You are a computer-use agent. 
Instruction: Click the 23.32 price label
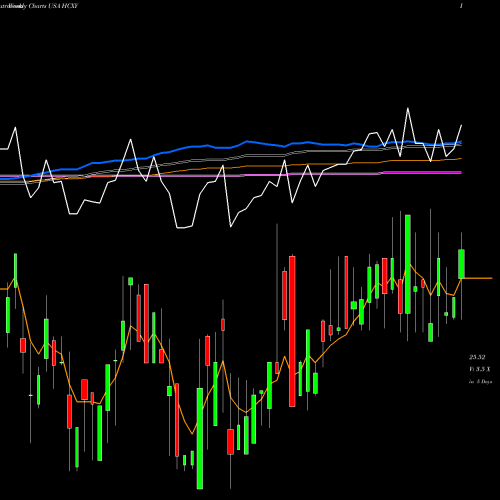coord(477,357)
